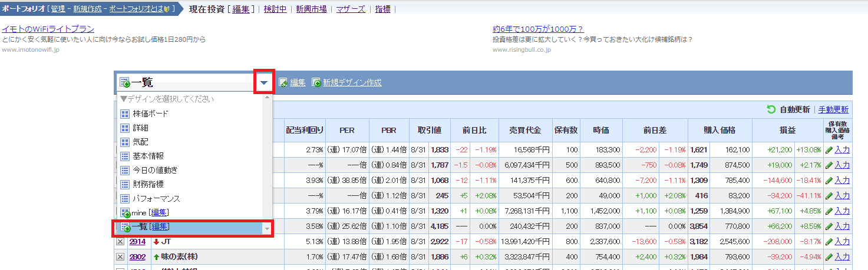Click the pencil icon next to 編集 in the blue bar
Viewport: 868px width, 270px height.
[x=283, y=83]
